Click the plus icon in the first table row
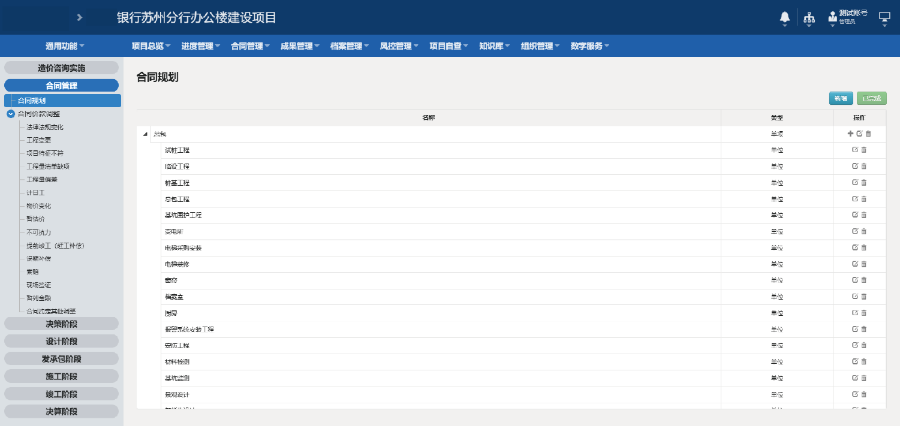The image size is (900, 426). click(850, 134)
